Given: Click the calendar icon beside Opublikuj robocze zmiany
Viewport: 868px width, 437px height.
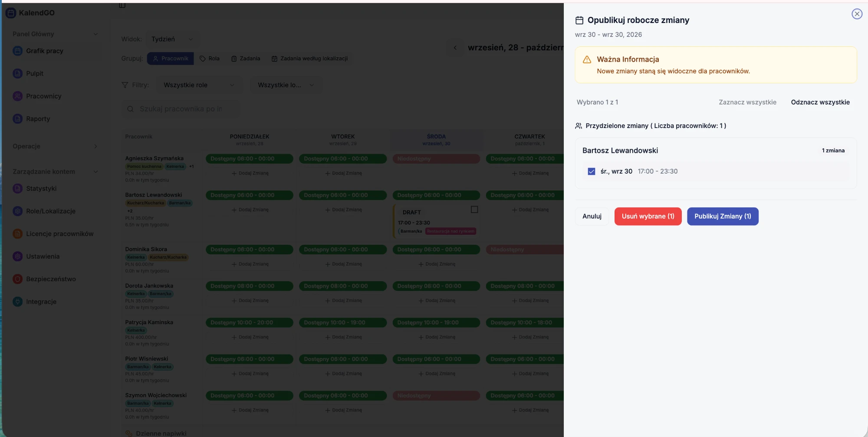Looking at the screenshot, I should tap(579, 20).
